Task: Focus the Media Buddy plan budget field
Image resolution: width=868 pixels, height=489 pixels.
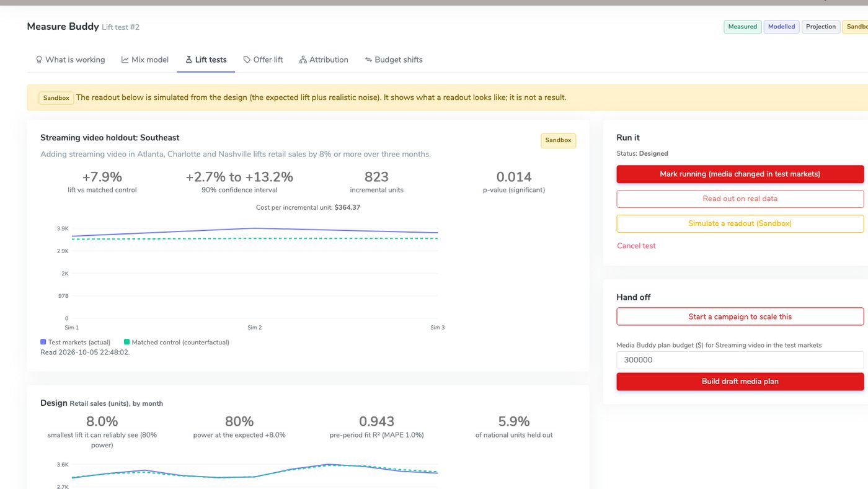Action: pyautogui.click(x=740, y=360)
